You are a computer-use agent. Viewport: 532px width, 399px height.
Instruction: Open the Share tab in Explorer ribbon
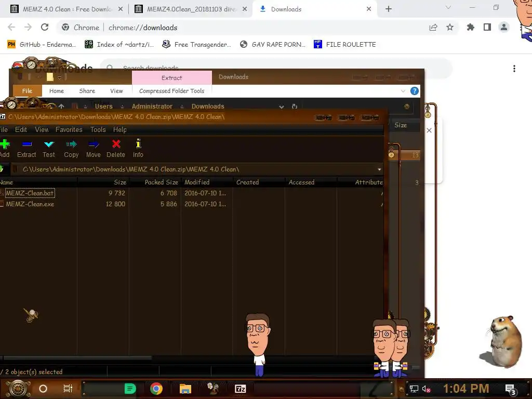87,91
